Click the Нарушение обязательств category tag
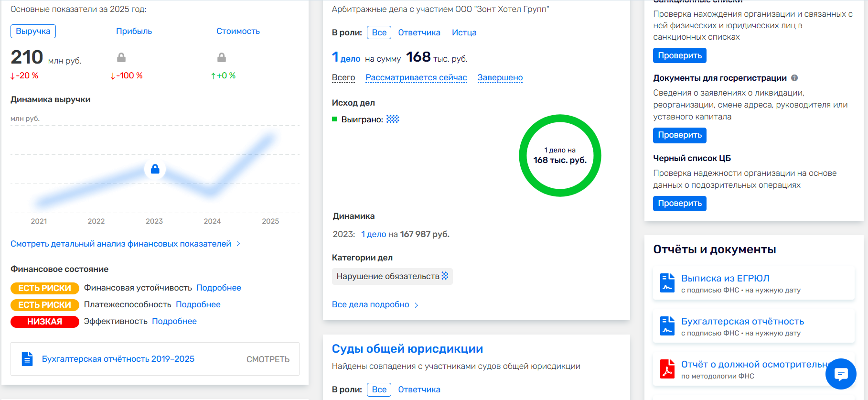This screenshot has width=868, height=400. click(x=392, y=276)
